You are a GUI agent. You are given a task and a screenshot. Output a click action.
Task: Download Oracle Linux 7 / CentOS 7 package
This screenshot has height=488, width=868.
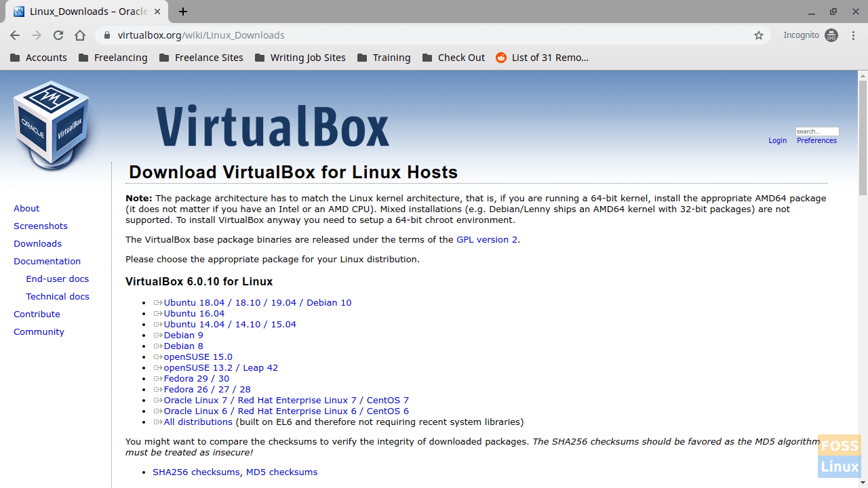coord(281,400)
